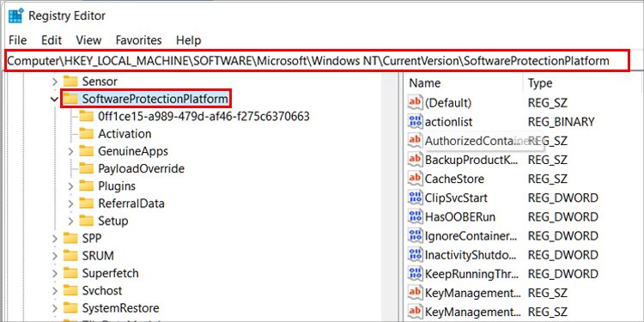Click the BackupProductKey string icon
644x322 pixels.
416,160
